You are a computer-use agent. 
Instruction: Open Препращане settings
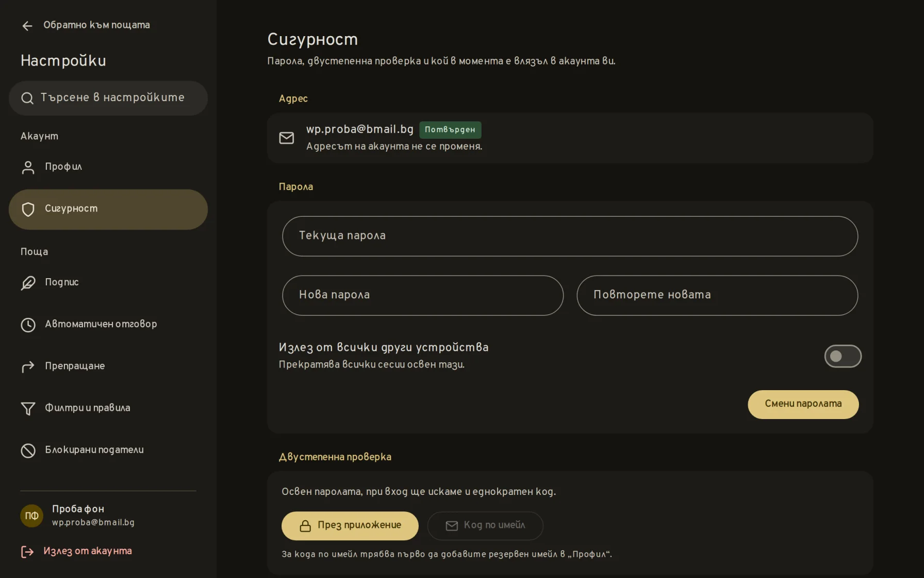pos(108,366)
